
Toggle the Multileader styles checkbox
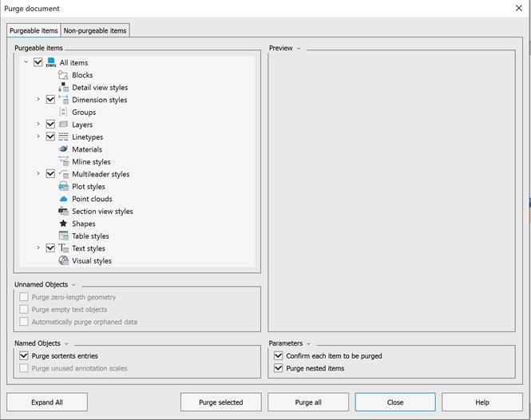coord(50,174)
